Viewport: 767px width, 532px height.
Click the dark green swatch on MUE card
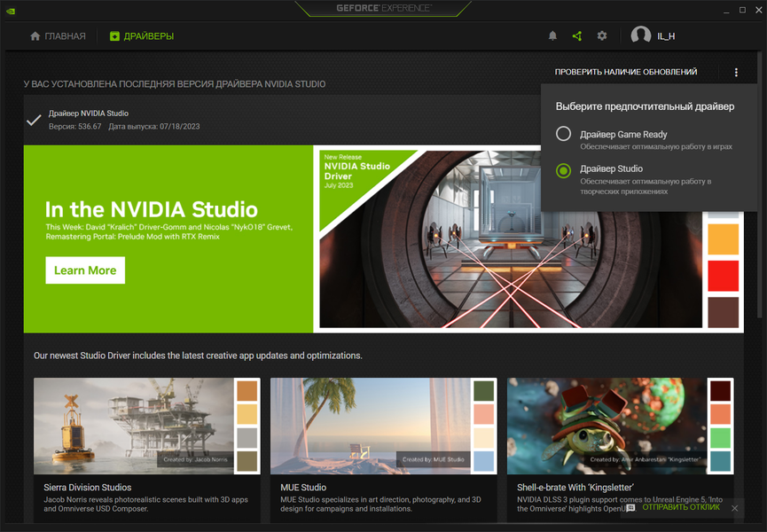(x=484, y=391)
